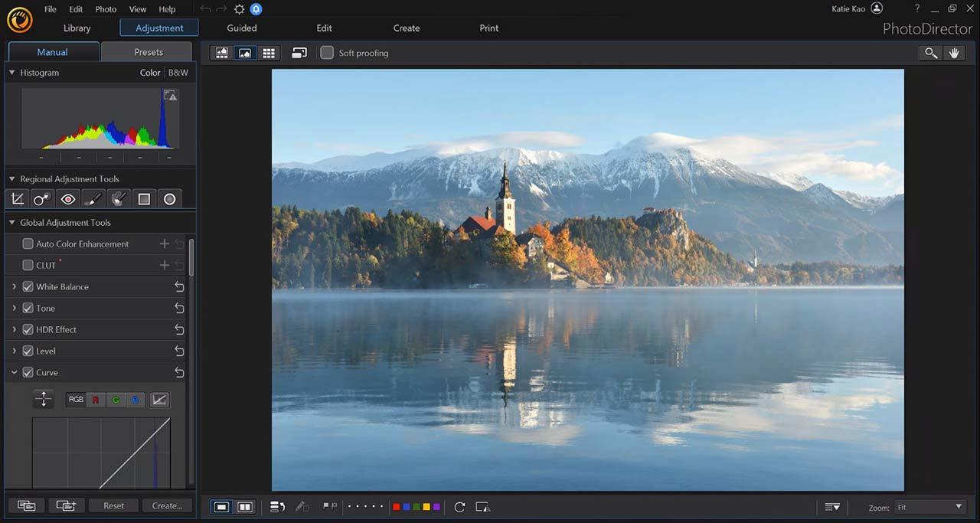The width and height of the screenshot is (980, 523).
Task: Select the Red Eye Removal tool
Action: coord(68,199)
